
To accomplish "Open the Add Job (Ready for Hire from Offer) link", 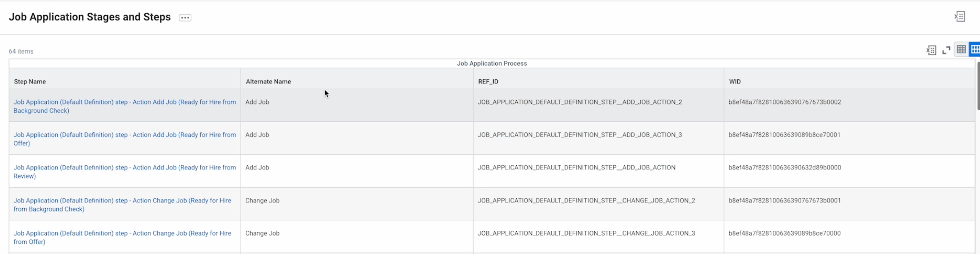I will [125, 139].
